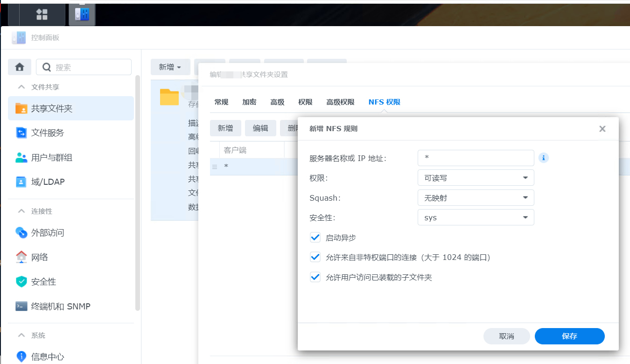The image size is (630, 364).
Task: Click the 客户端 column header
Action: pyautogui.click(x=252, y=150)
